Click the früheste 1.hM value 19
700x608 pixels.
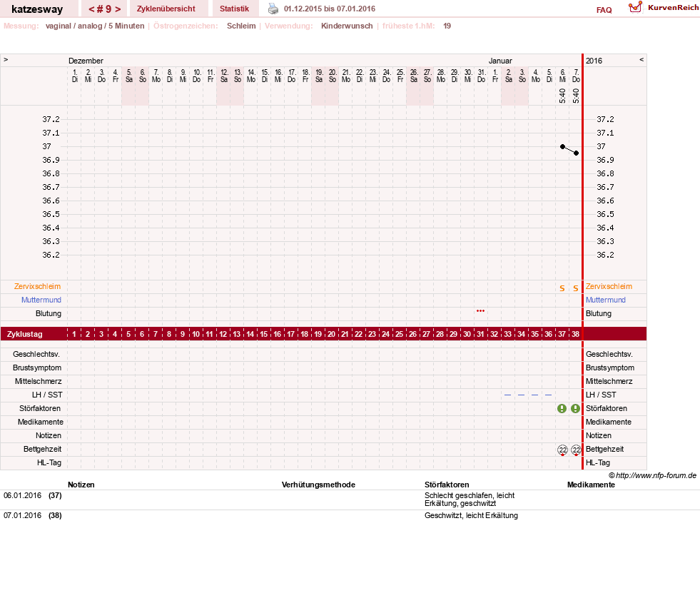tap(447, 26)
